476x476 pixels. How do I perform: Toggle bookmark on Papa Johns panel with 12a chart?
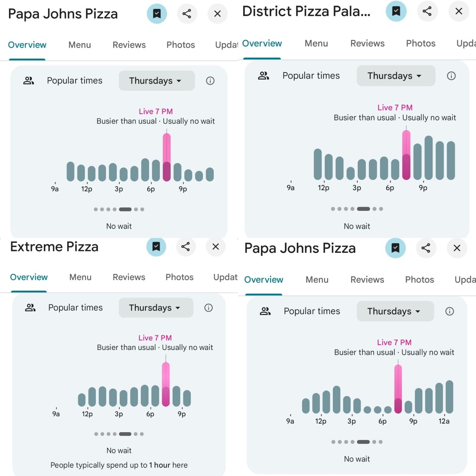point(395,248)
